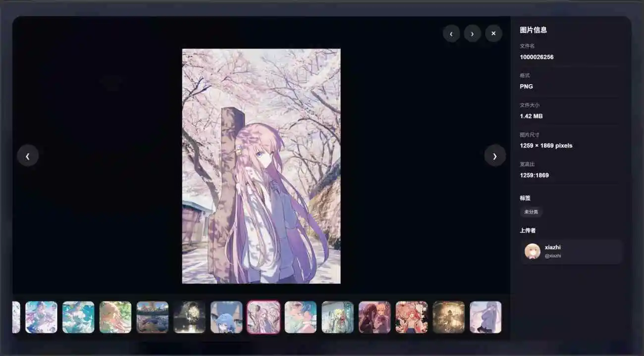This screenshot has height=356, width=644.
Task: Open the last pale purple-haired girl thumbnail
Action: 485,317
